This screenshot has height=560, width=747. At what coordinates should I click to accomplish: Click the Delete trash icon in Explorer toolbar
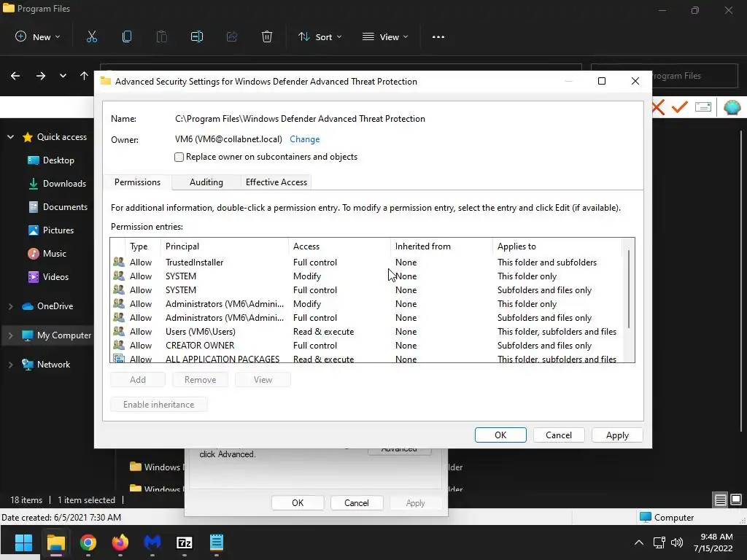click(x=267, y=36)
